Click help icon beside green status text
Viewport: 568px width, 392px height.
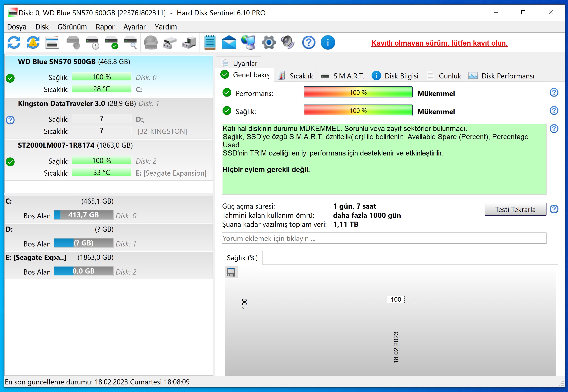point(554,129)
